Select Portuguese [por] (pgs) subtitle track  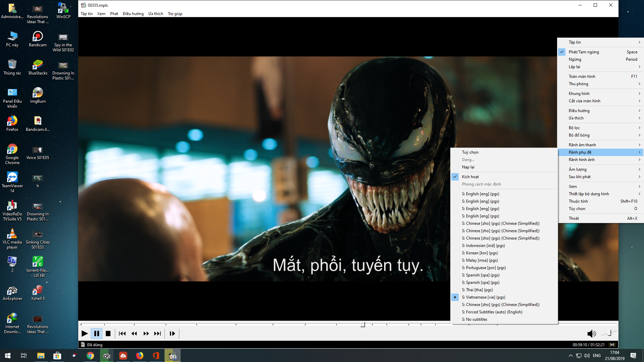[x=504, y=268]
